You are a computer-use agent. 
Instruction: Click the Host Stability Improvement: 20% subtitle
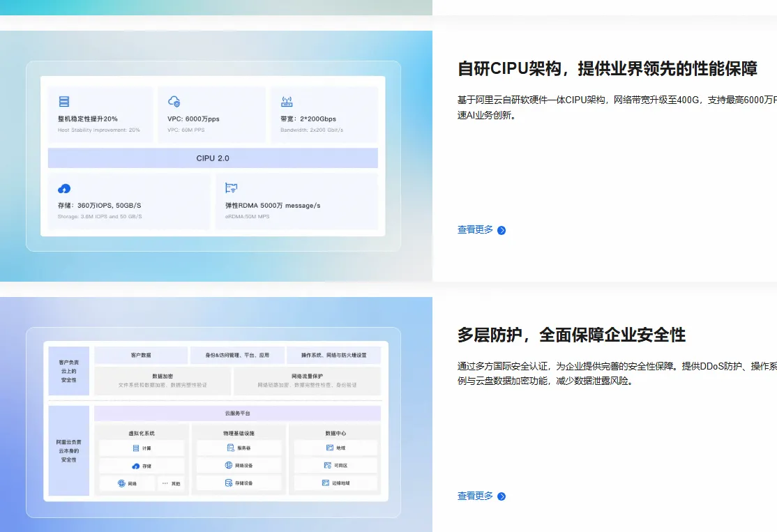pyautogui.click(x=98, y=130)
